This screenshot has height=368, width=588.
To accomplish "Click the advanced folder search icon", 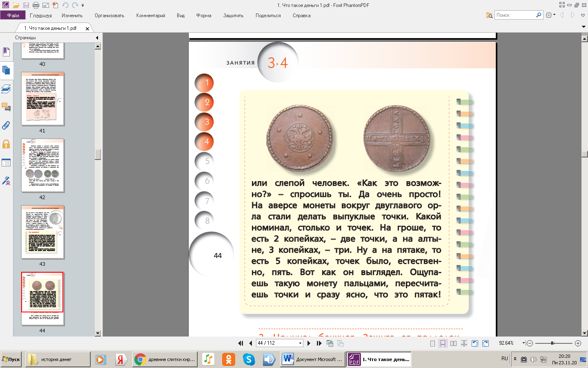I will tap(489, 15).
